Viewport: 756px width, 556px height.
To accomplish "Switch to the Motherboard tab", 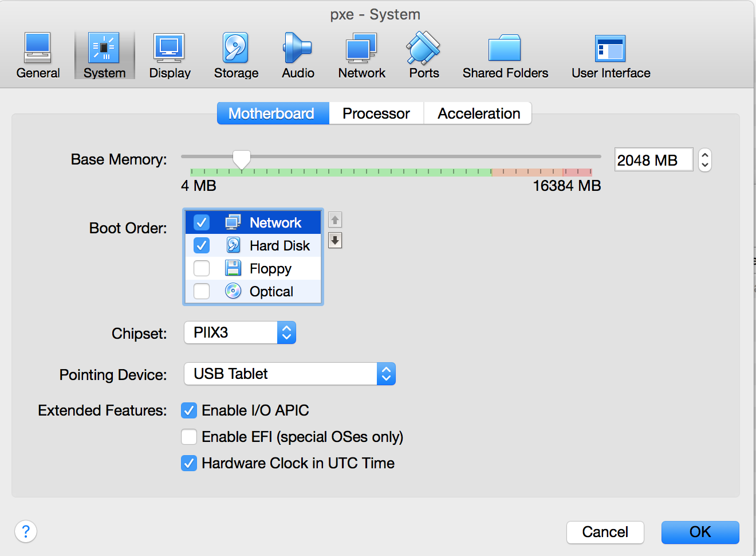I will (273, 113).
